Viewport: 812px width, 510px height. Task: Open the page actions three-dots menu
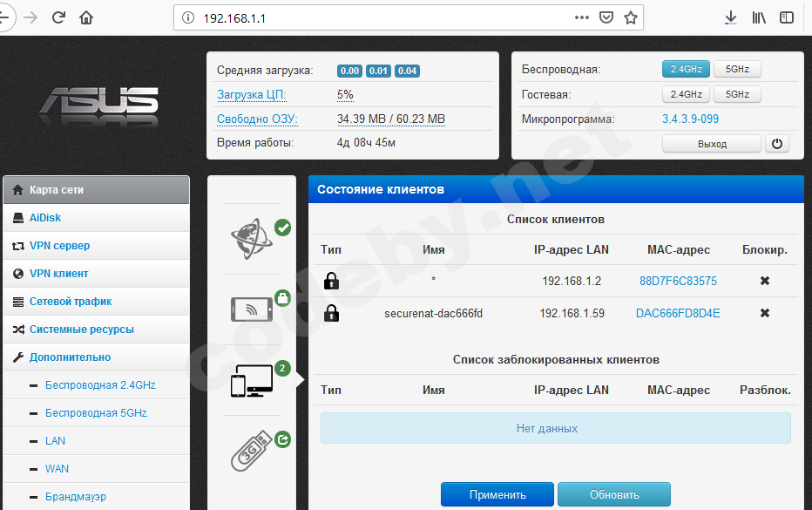(x=581, y=17)
